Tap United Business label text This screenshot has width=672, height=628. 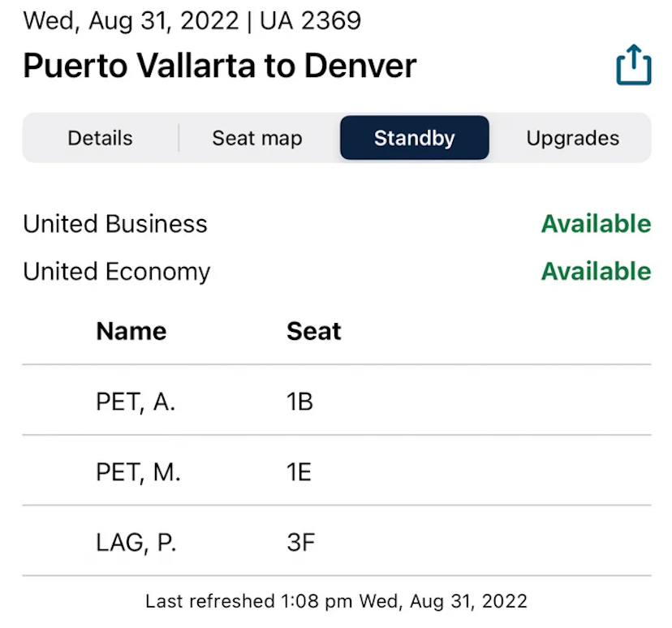coord(114,224)
